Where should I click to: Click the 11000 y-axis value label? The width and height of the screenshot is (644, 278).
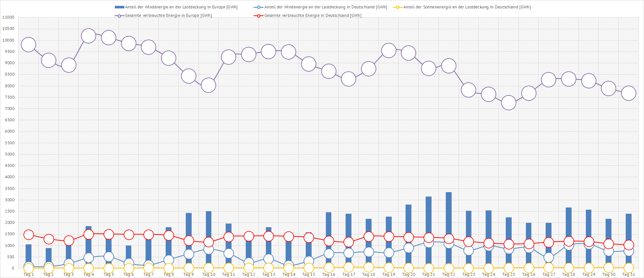(8, 18)
